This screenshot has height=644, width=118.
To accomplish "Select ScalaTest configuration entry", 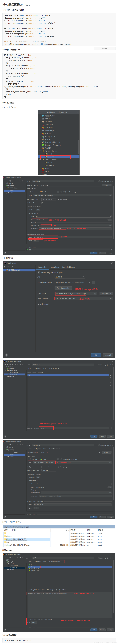I will coord(49,127).
